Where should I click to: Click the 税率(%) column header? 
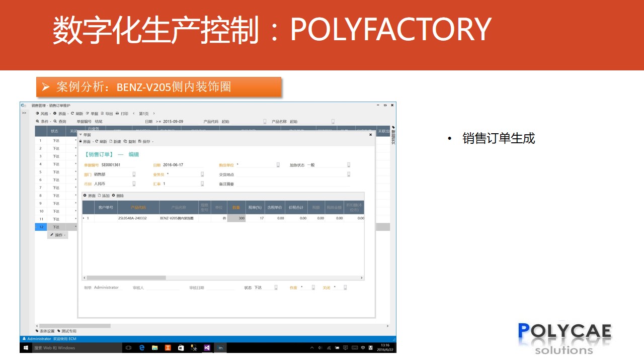(x=255, y=207)
